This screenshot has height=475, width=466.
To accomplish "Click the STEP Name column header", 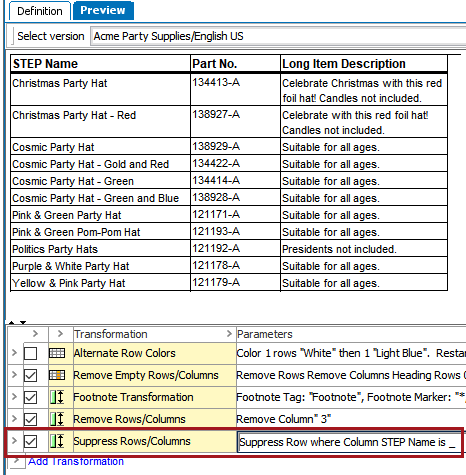I will tap(100, 63).
